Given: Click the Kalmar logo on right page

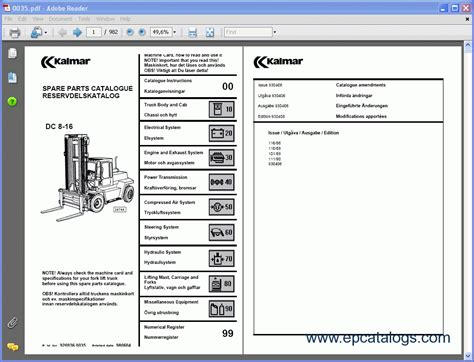Looking at the screenshot, I should [x=278, y=62].
